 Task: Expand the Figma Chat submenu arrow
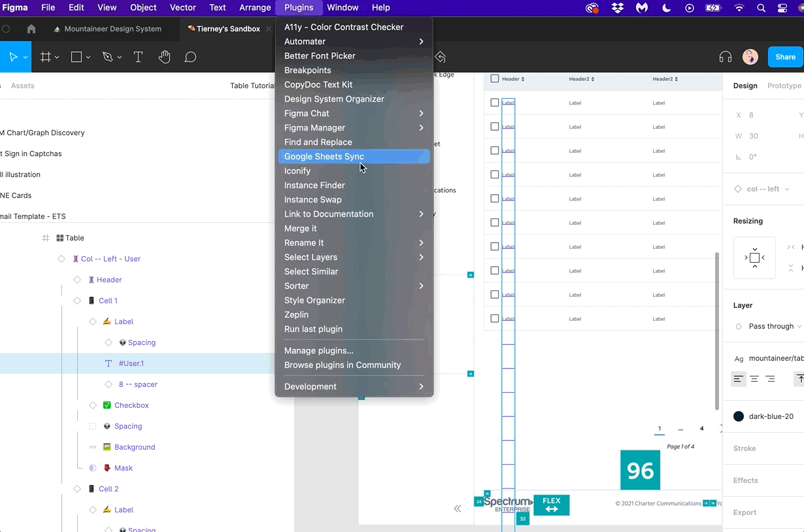pyautogui.click(x=421, y=113)
